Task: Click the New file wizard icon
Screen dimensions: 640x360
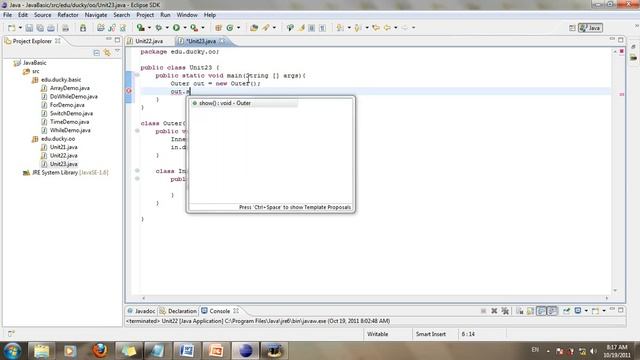Action: click(x=11, y=28)
